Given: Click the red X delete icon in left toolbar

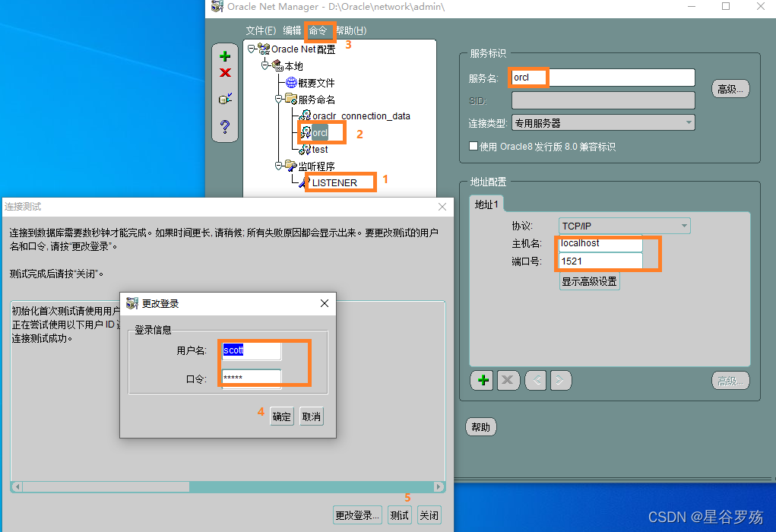Looking at the screenshot, I should pos(225,73).
